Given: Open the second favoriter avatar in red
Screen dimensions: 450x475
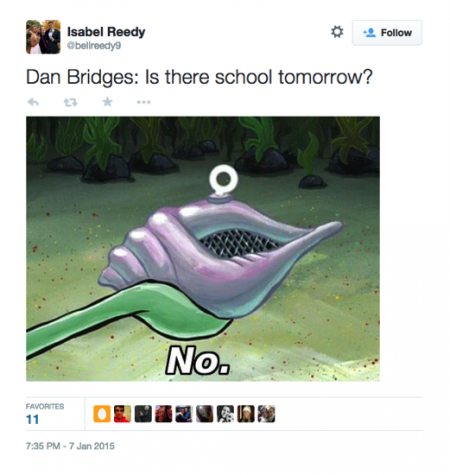Looking at the screenshot, I should (122, 414).
